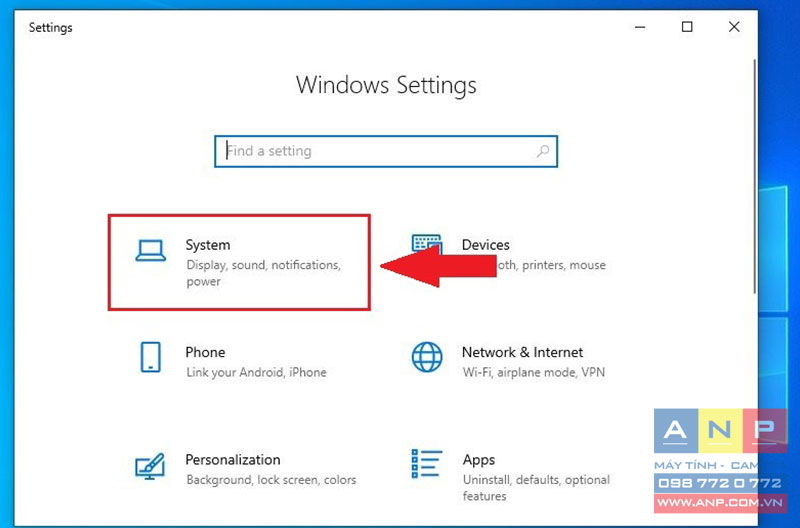Screen dimensions: 800x528
Task: Click 'Uninstall, defaults, optional features' description
Action: click(536, 488)
